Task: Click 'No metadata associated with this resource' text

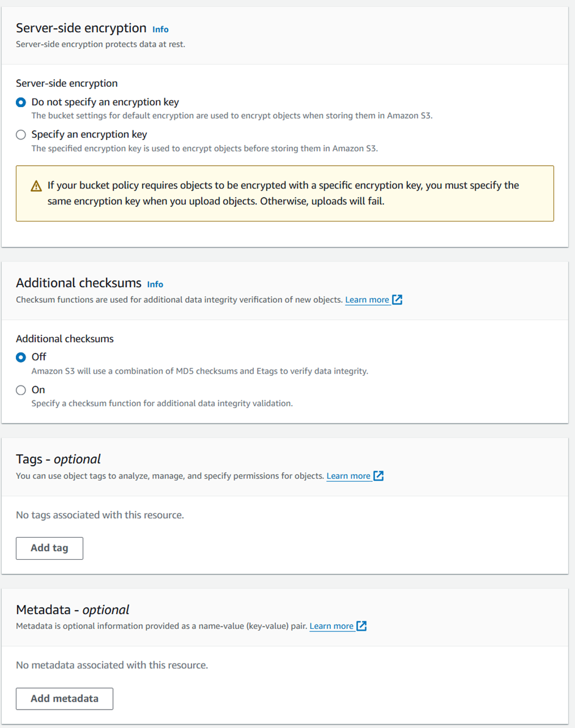Action: point(112,665)
